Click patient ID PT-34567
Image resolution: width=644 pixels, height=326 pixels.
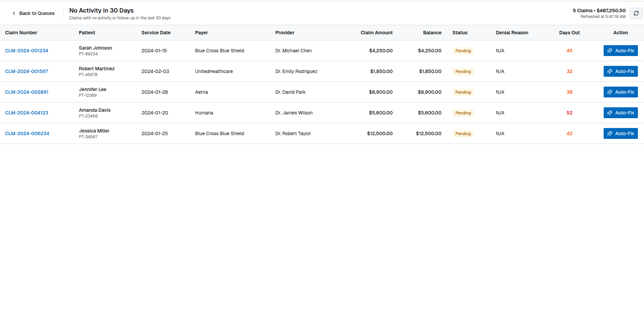tap(88, 137)
